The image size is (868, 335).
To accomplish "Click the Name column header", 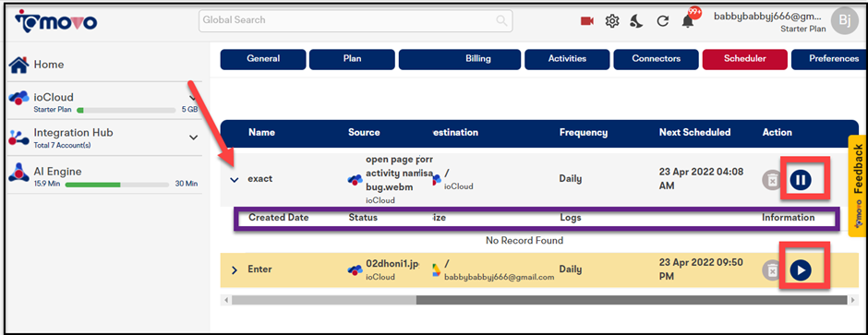I will click(261, 133).
